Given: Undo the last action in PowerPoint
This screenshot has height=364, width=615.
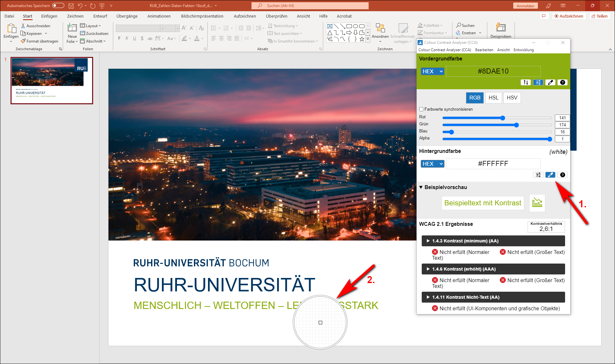Looking at the screenshot, I should pos(80,6).
